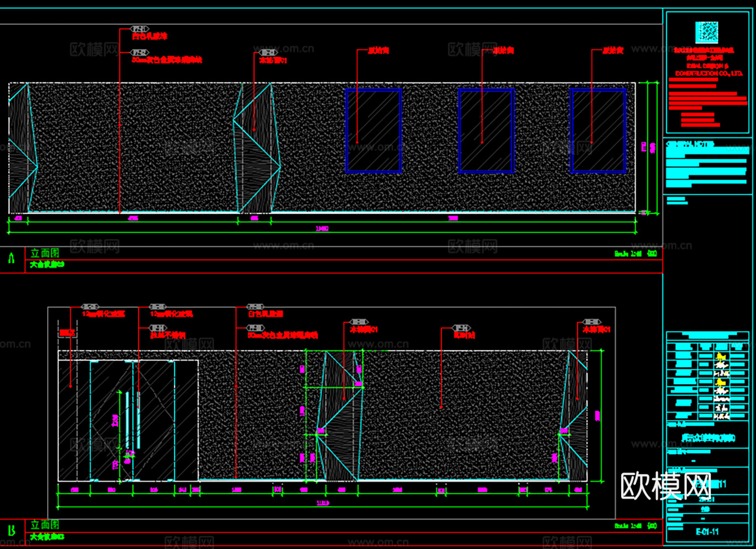Click the large 欧模网 watermark logo
This screenshot has width=756, height=549.
665,485
